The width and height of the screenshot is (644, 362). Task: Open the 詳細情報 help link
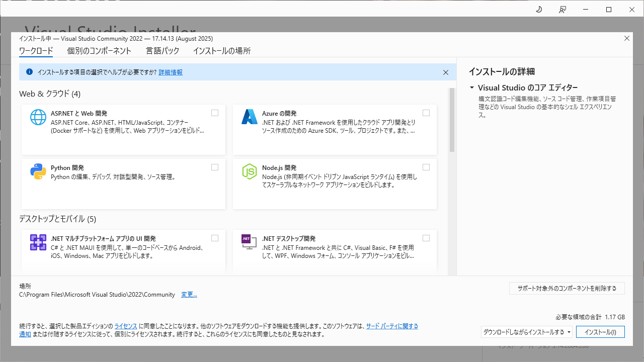point(171,72)
